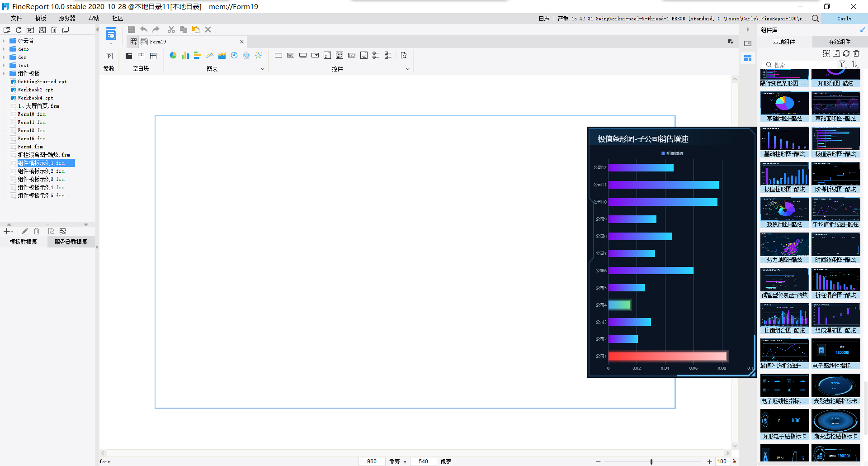The image size is (868, 466).
Task: Click the copy icon in the edit toolbar
Action: [184, 29]
